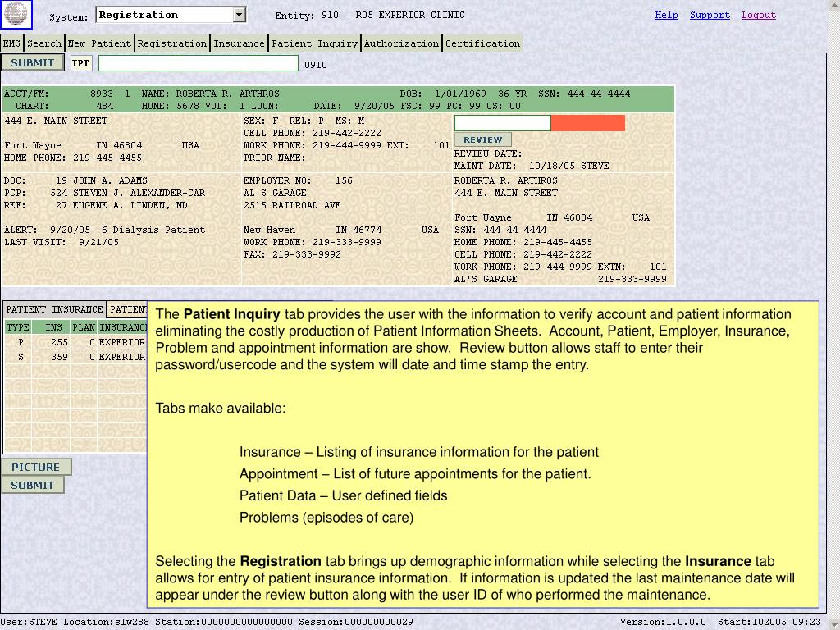The image size is (840, 630).
Task: Open the Support link
Action: click(710, 15)
